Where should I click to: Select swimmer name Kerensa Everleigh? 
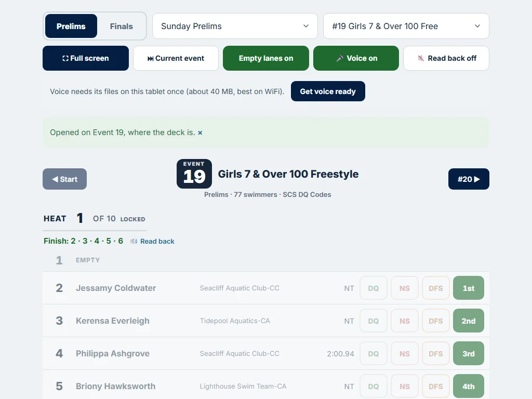pos(113,321)
